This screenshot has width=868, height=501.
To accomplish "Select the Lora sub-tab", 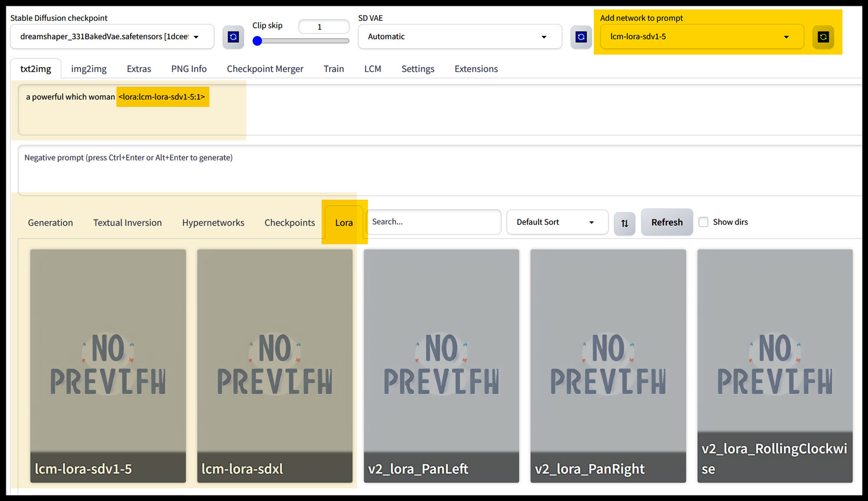I will tap(344, 223).
